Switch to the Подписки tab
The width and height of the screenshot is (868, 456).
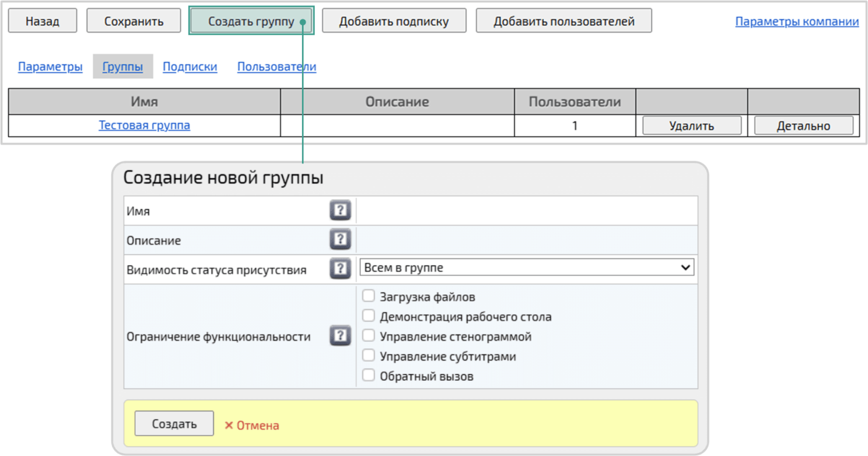click(x=190, y=66)
